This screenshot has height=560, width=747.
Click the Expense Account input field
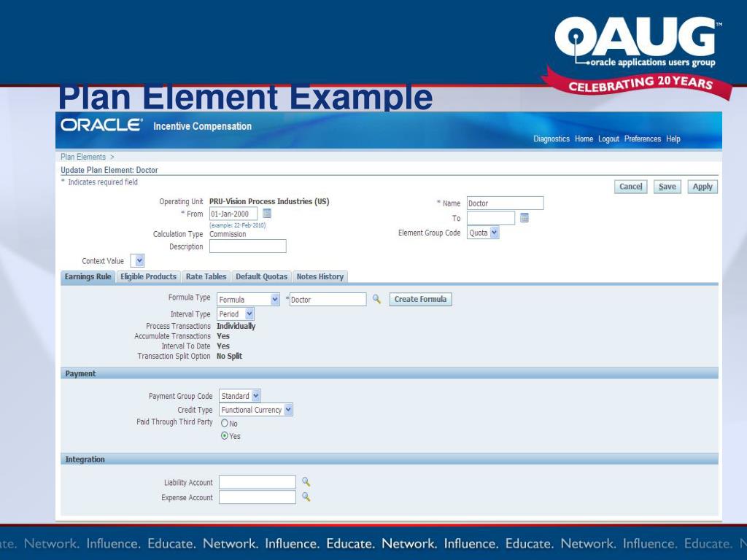click(x=258, y=497)
